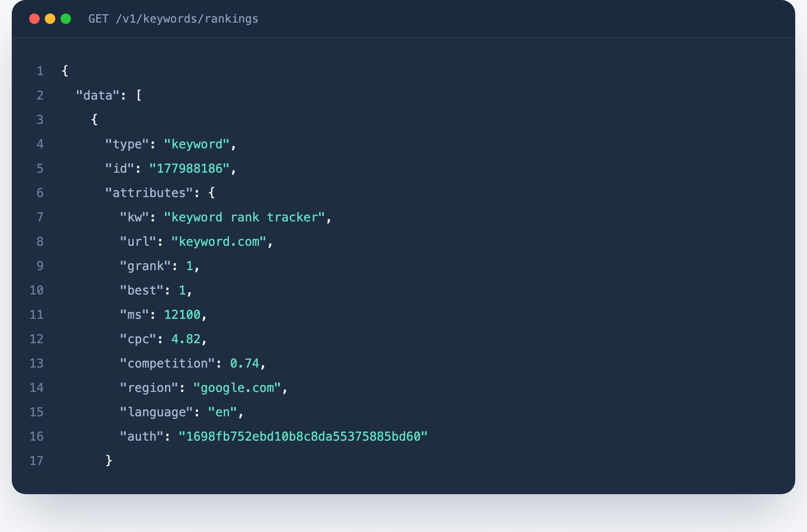Click the "ms" key
The height and width of the screenshot is (532, 807).
tap(134, 315)
